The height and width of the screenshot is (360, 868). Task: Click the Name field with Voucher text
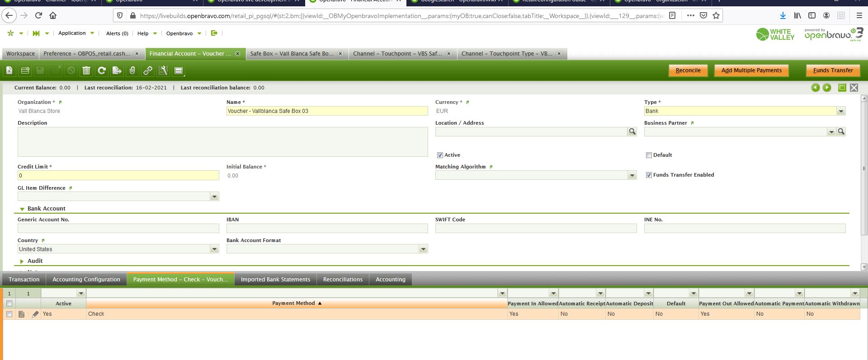327,111
